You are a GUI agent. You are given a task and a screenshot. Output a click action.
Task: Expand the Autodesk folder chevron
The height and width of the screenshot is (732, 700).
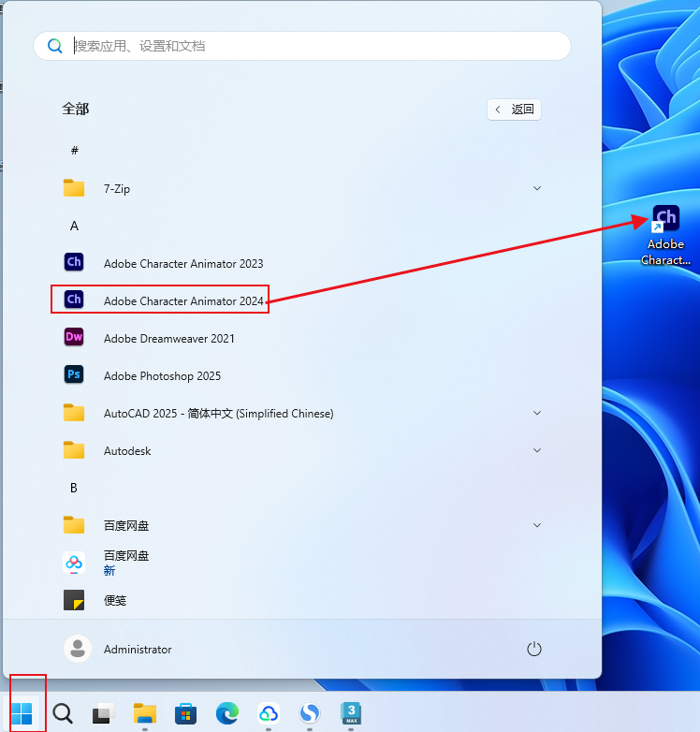coord(537,450)
